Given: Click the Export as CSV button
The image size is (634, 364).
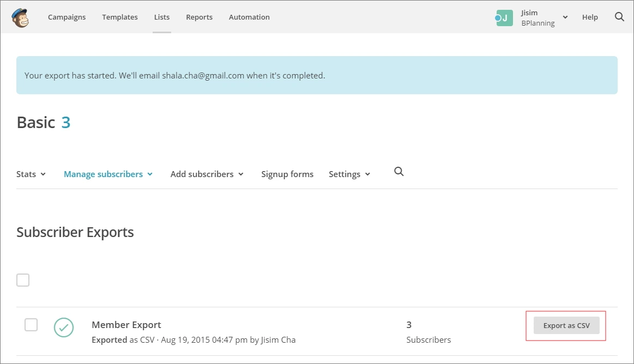Looking at the screenshot, I should pyautogui.click(x=566, y=325).
